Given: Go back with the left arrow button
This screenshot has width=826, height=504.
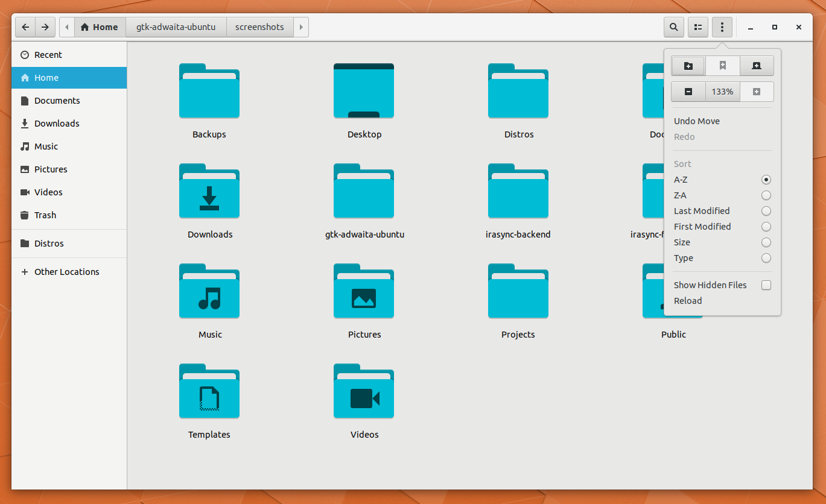Looking at the screenshot, I should point(25,27).
